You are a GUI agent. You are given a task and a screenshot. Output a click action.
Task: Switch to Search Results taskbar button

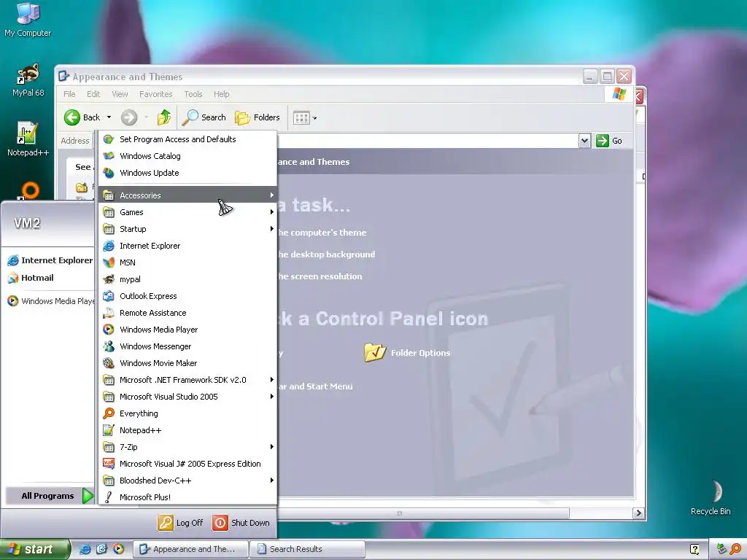point(307,549)
